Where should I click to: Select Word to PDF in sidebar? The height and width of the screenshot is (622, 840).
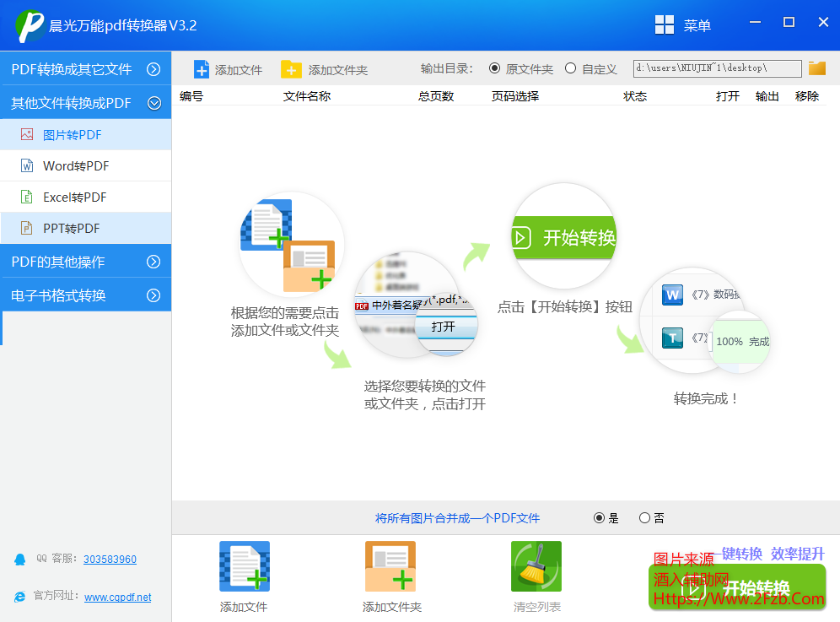point(76,166)
